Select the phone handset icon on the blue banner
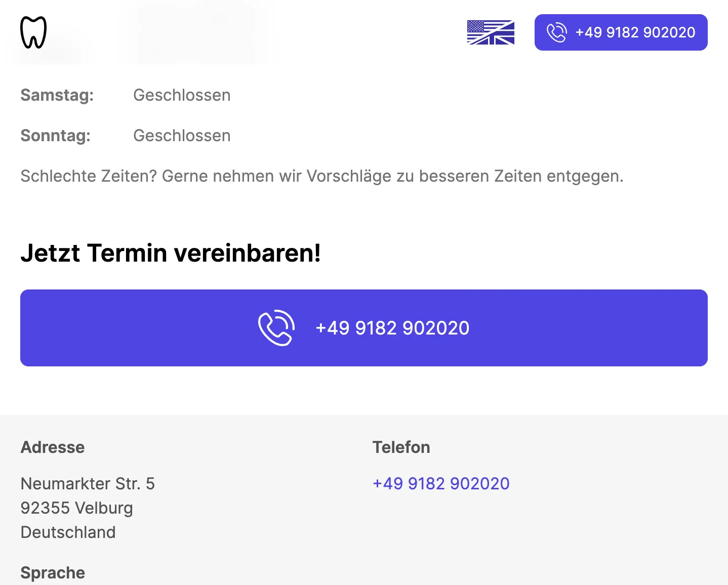The width and height of the screenshot is (728, 585). point(276,327)
